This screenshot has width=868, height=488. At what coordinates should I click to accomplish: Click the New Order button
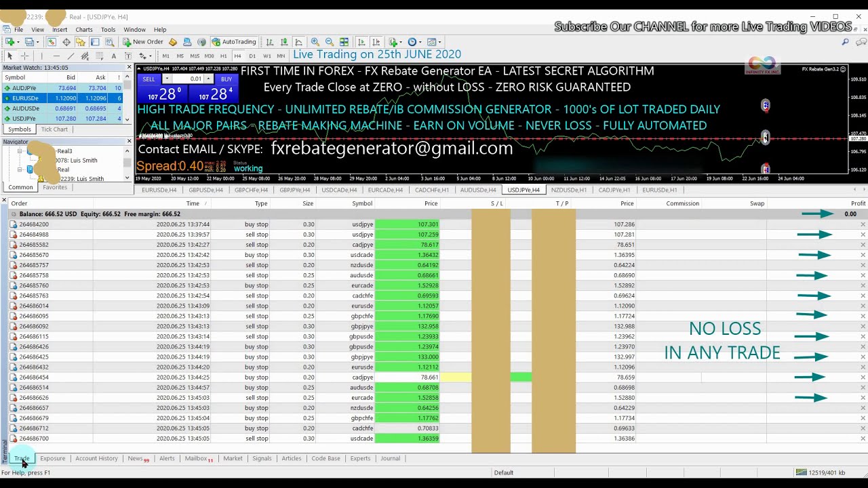[143, 42]
